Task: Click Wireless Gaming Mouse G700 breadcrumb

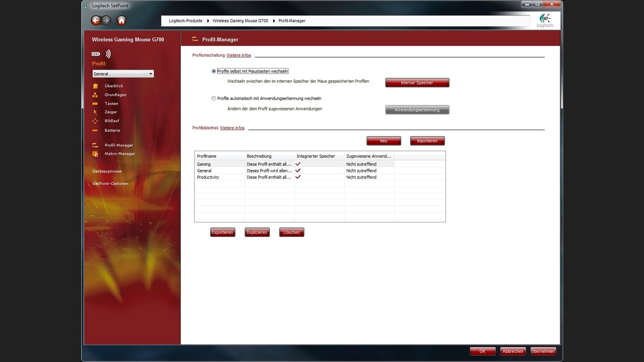Action: point(240,21)
